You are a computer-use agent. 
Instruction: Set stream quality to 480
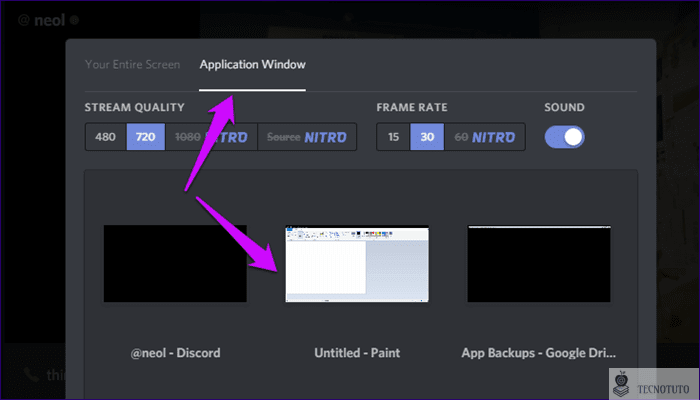point(105,137)
